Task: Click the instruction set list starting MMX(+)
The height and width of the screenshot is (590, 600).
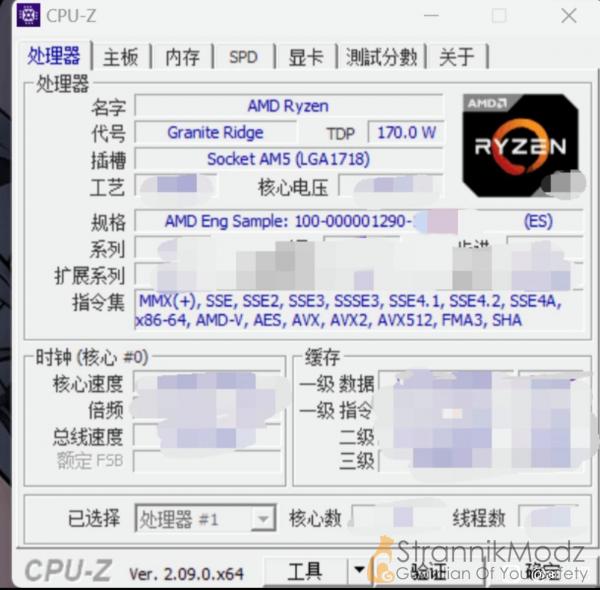Action: [359, 310]
